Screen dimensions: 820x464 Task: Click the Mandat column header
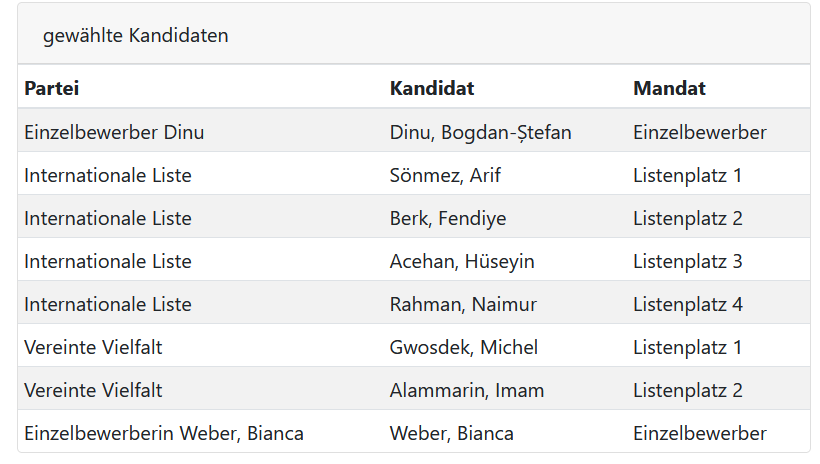669,88
